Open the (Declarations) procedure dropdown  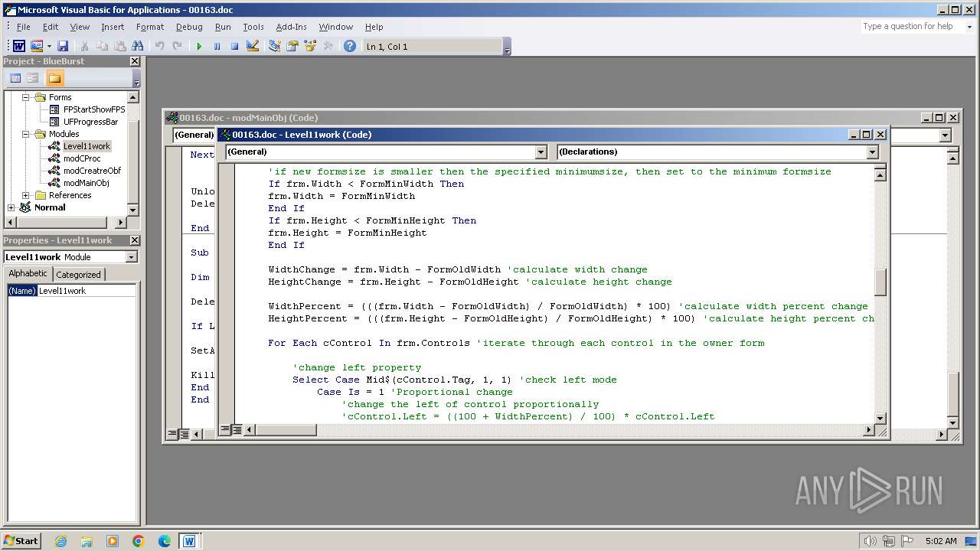coord(872,152)
